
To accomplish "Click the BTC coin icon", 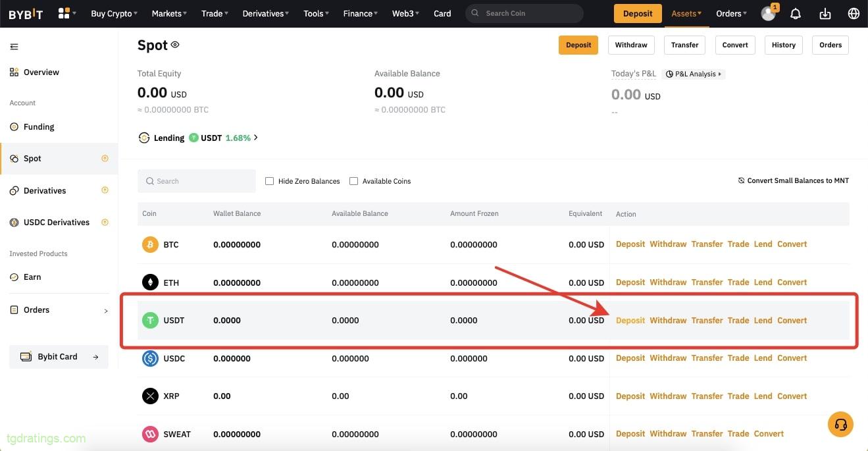I will [x=151, y=244].
